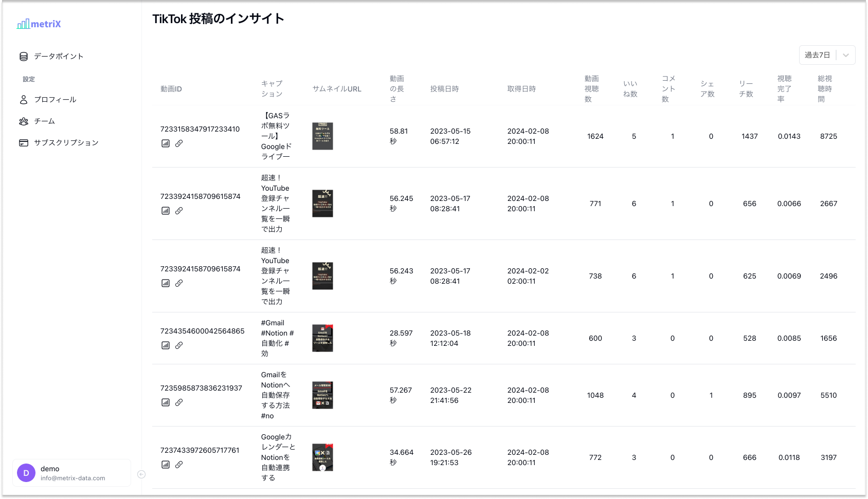The height and width of the screenshot is (499, 868).
Task: Click the 動画視聴数 column header
Action: 591,89
